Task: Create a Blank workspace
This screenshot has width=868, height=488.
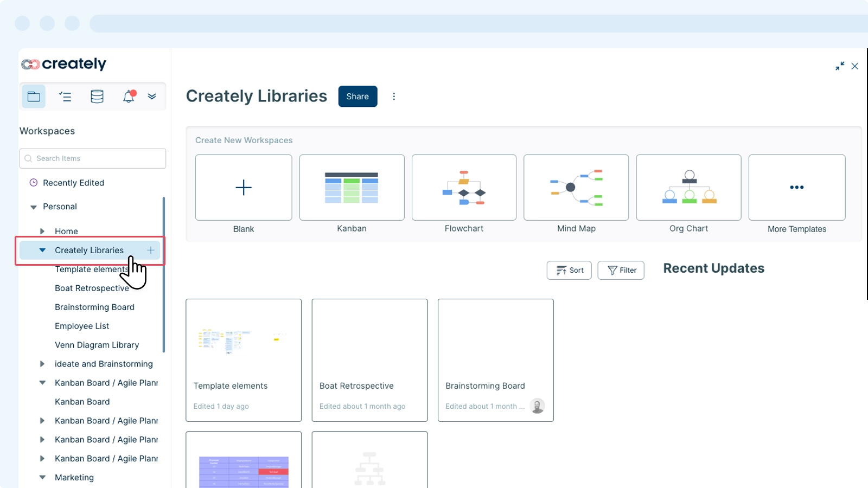Action: pos(244,188)
